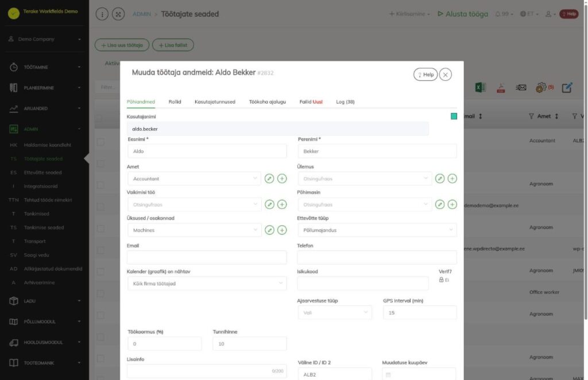This screenshot has height=380, width=588.
Task: Add a new Ülemus with the plus icon
Action: (x=452, y=179)
